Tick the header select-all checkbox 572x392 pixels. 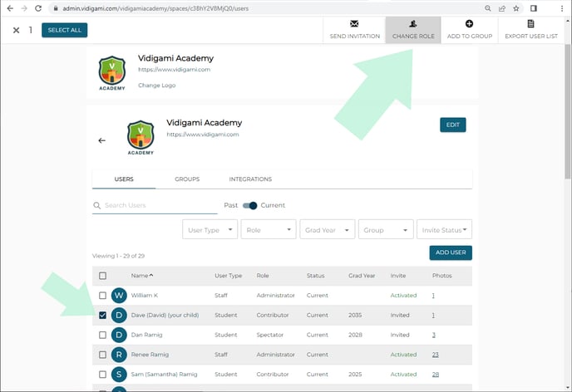coord(102,276)
